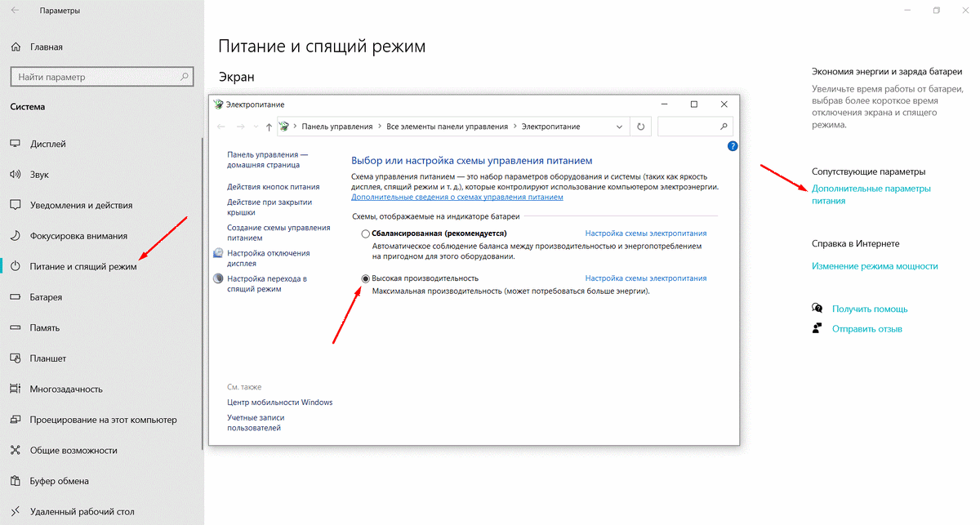Click the blue help question mark icon

pos(733,146)
